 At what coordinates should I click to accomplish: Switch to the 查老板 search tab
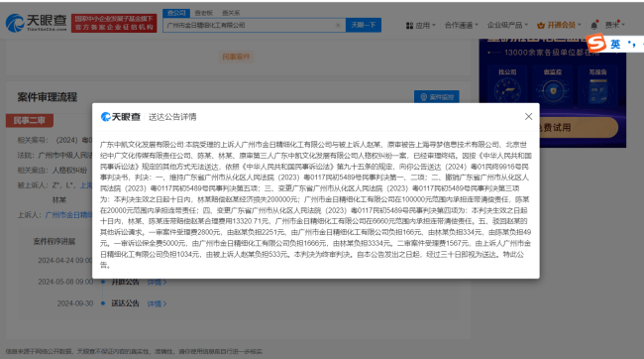(204, 13)
